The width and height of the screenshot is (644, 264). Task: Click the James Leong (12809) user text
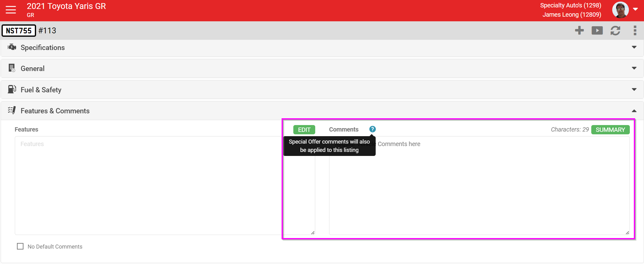[x=572, y=15]
